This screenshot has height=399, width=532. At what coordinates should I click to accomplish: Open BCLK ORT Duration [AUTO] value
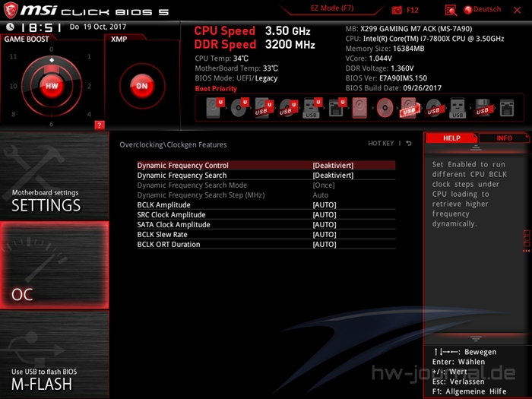coord(325,244)
